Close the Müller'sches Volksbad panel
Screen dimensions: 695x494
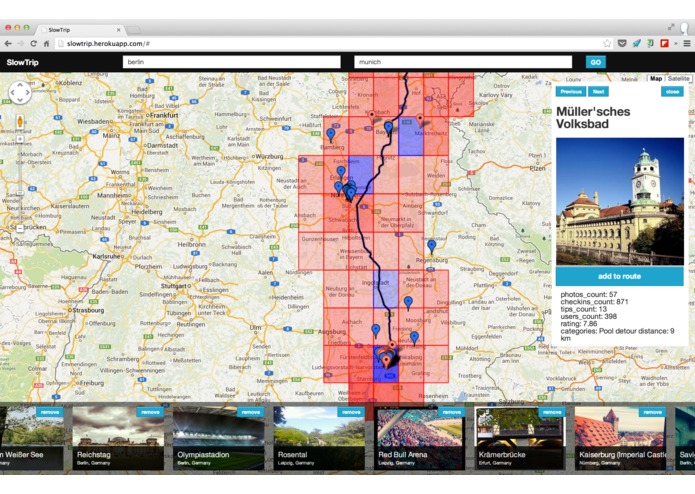point(672,92)
